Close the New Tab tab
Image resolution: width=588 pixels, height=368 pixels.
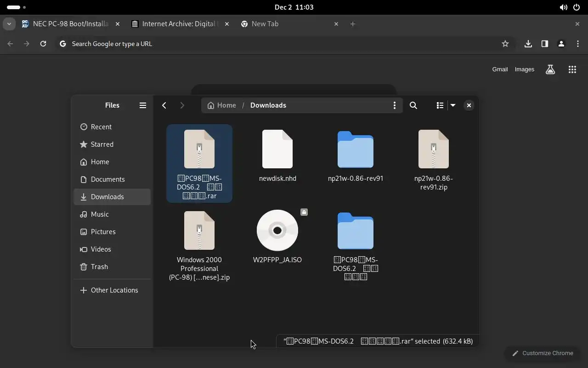point(336,24)
